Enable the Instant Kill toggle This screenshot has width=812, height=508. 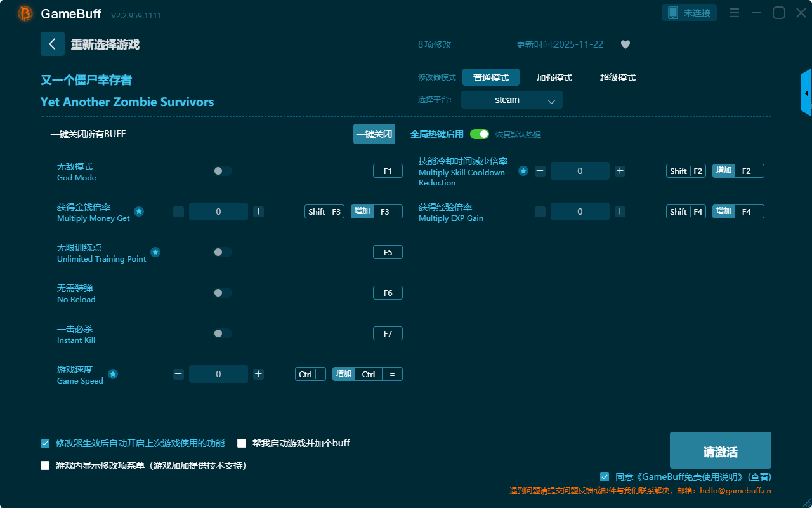pos(223,333)
